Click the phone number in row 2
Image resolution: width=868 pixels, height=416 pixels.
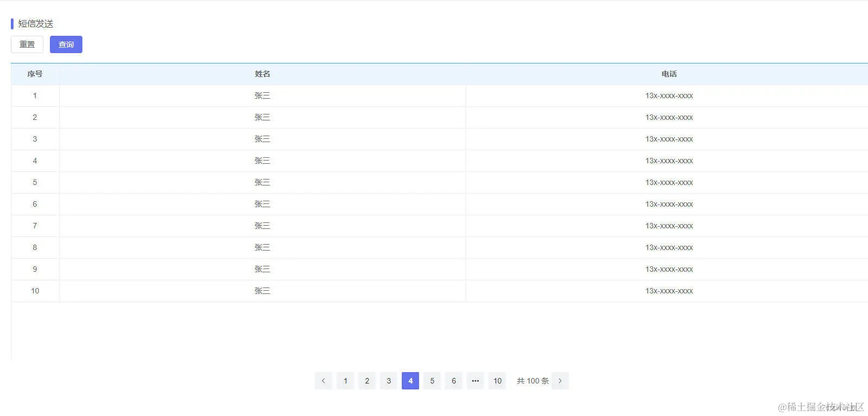[x=669, y=117]
